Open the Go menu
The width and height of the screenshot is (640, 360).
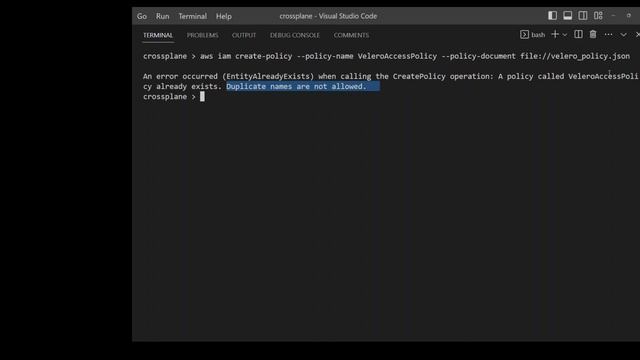(x=142, y=16)
